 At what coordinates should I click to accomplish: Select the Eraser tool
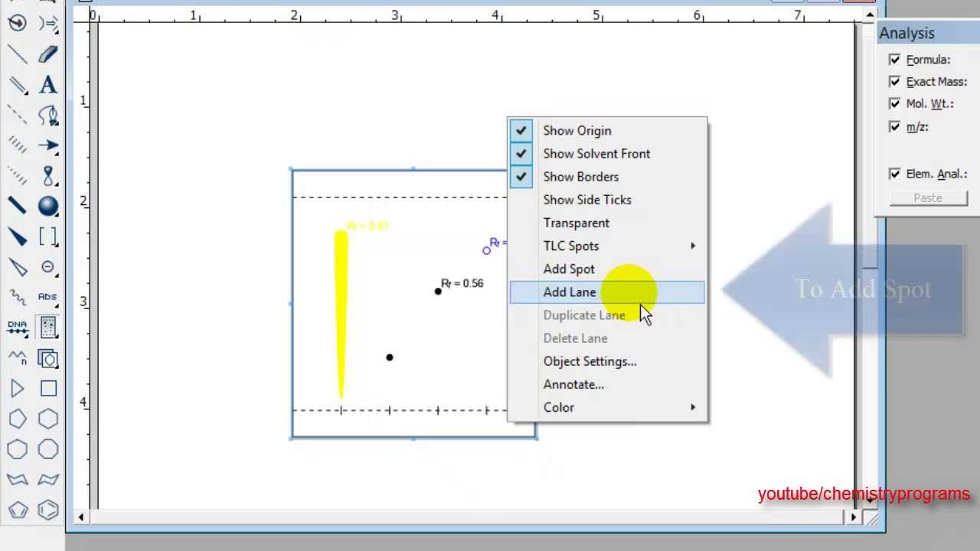[48, 54]
